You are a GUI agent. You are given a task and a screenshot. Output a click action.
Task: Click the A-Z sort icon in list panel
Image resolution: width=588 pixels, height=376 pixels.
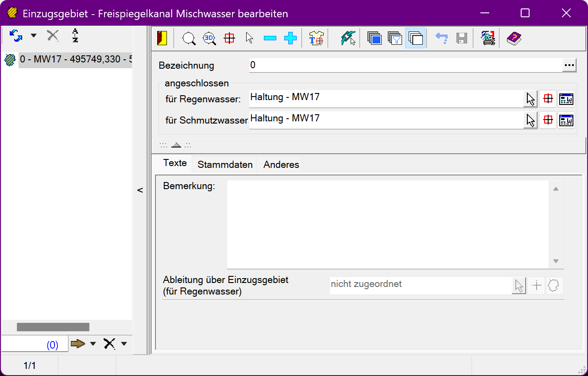click(75, 35)
